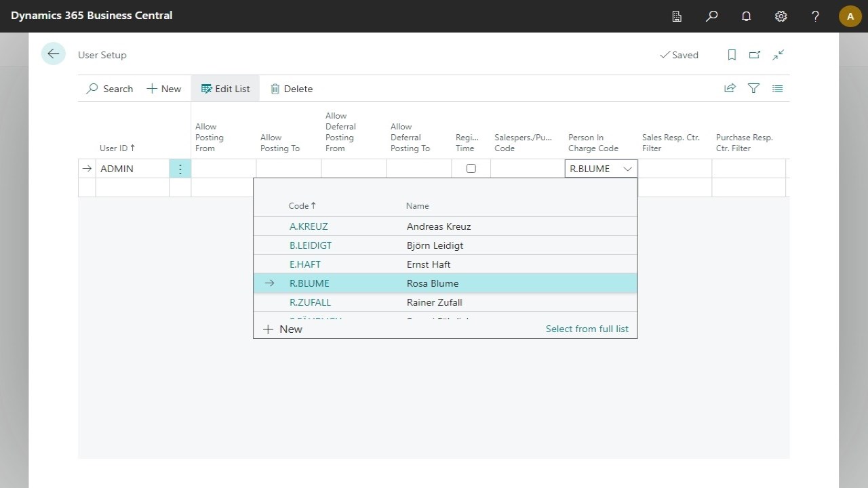Viewport: 868px width, 488px height.
Task: Open the Business Central settings gear
Action: (781, 16)
